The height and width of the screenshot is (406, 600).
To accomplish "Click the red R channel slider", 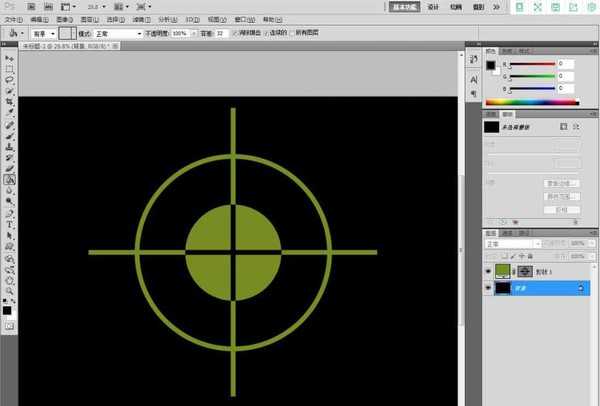I will pos(530,63).
